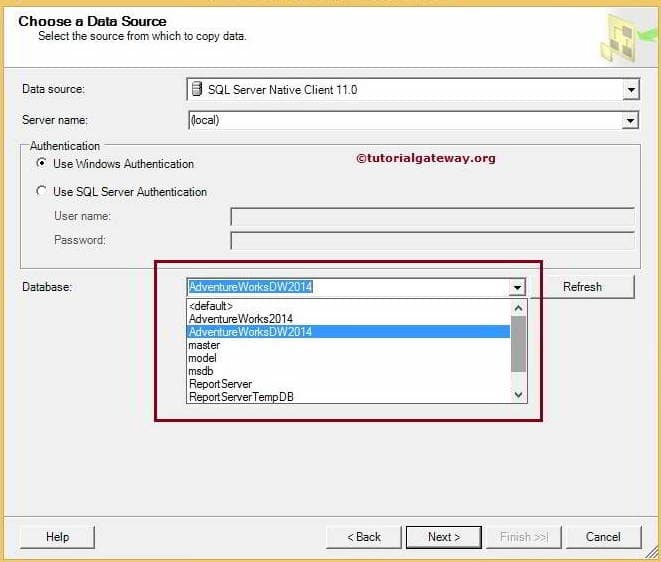Go back with the < Back button
This screenshot has width=661, height=562.
[363, 537]
